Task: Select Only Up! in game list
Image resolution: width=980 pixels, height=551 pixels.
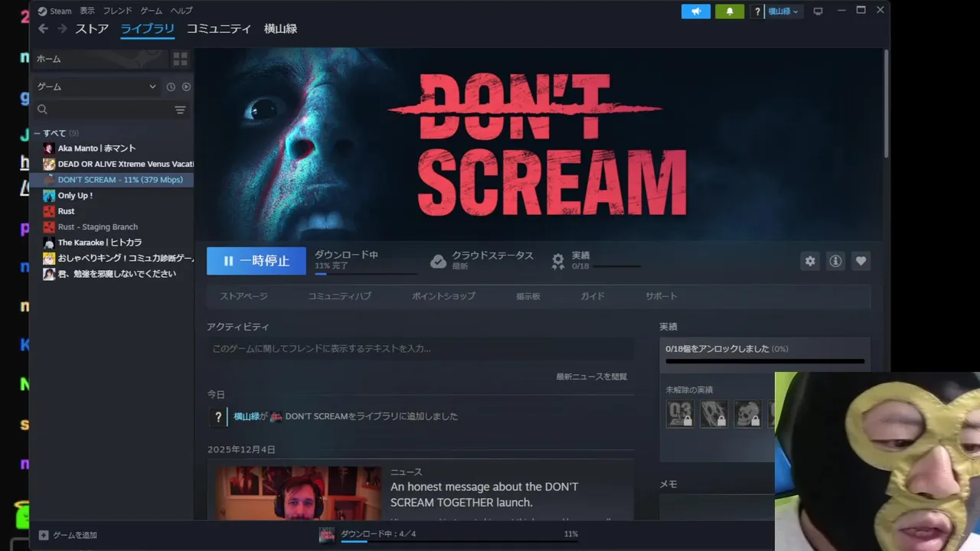Action: (x=112, y=195)
